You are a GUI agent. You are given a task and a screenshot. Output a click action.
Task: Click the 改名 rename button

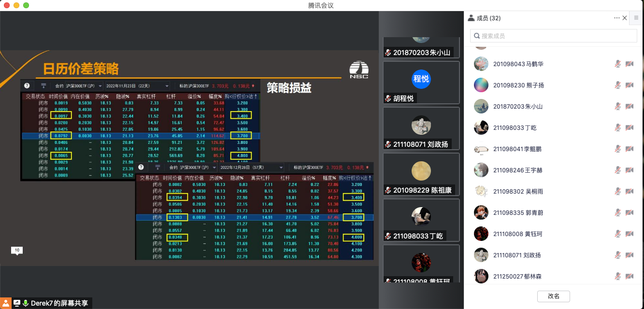[x=554, y=296]
